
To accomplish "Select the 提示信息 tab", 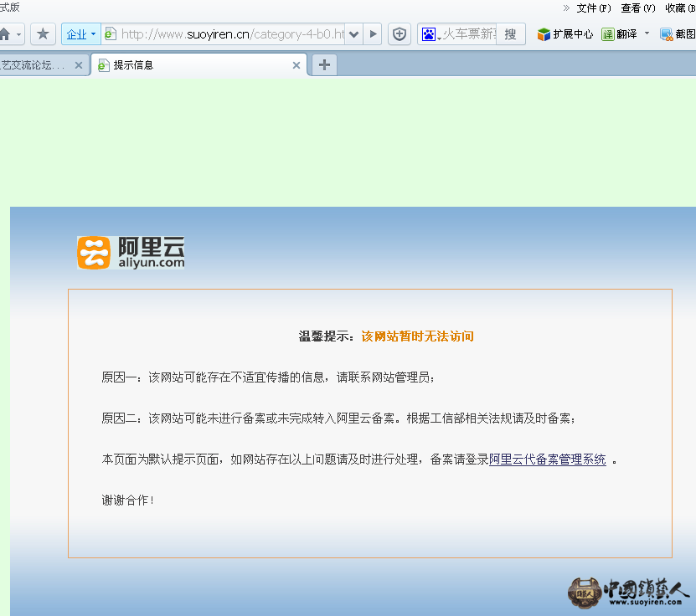I will 198,65.
